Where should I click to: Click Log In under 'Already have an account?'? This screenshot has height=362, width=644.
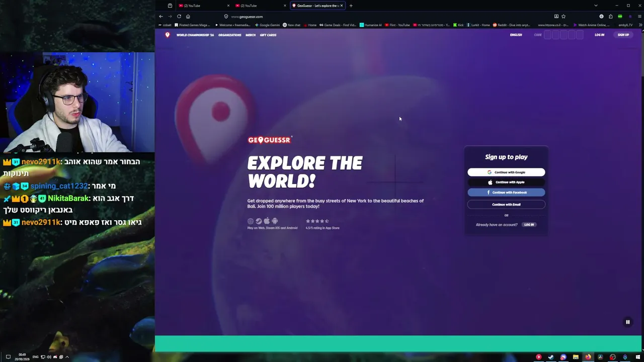click(529, 225)
